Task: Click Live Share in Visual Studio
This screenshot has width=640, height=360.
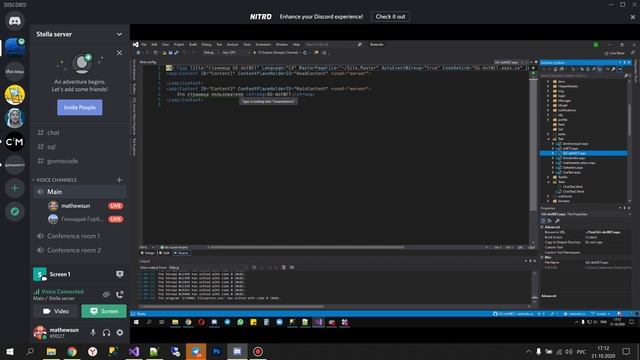Action: (615, 53)
